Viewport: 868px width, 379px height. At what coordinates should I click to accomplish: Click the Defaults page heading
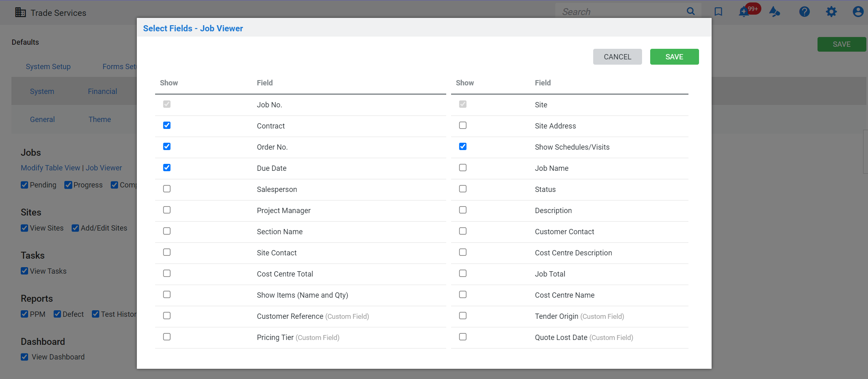(x=25, y=42)
